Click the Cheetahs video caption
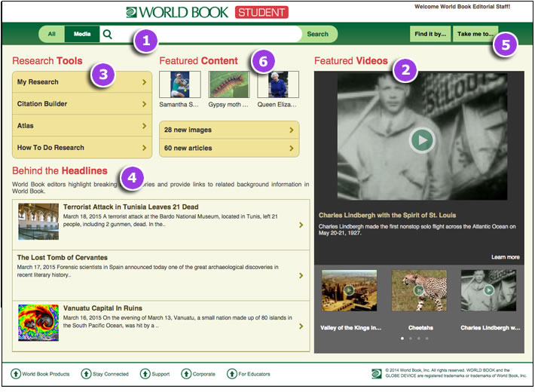 click(420, 328)
